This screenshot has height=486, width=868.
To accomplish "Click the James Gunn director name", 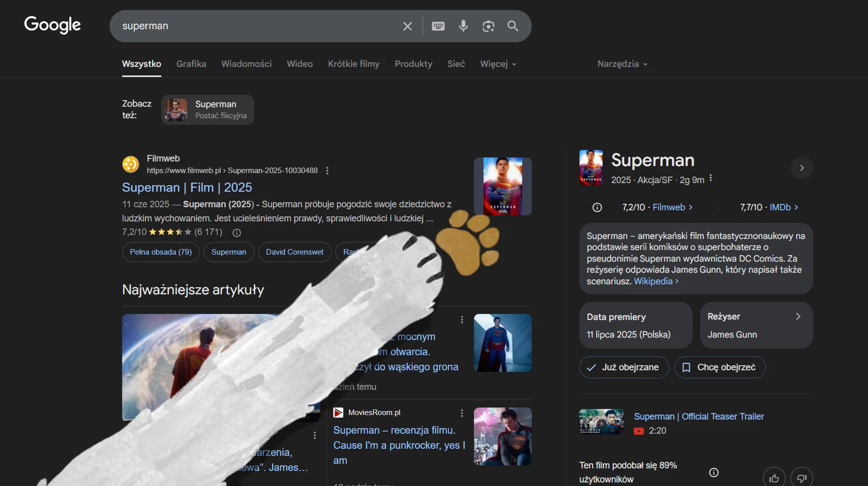I will (732, 335).
